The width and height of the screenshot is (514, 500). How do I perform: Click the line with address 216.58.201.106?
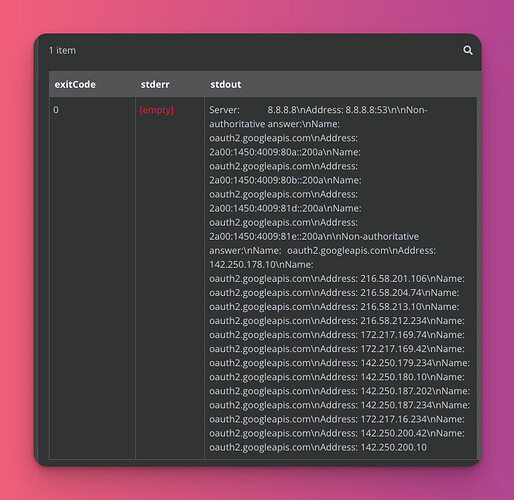(x=337, y=279)
